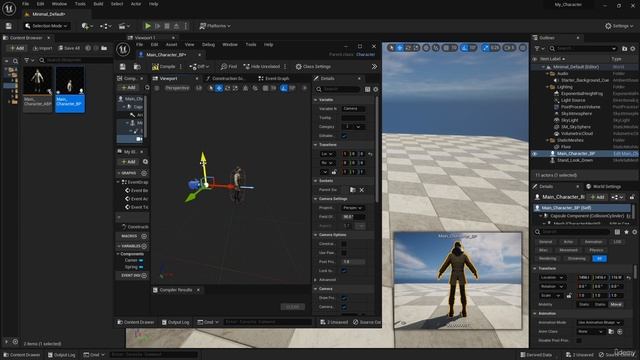640x360 pixels.
Task: Open the Platforms dropdown in main toolbar
Action: pos(215,26)
